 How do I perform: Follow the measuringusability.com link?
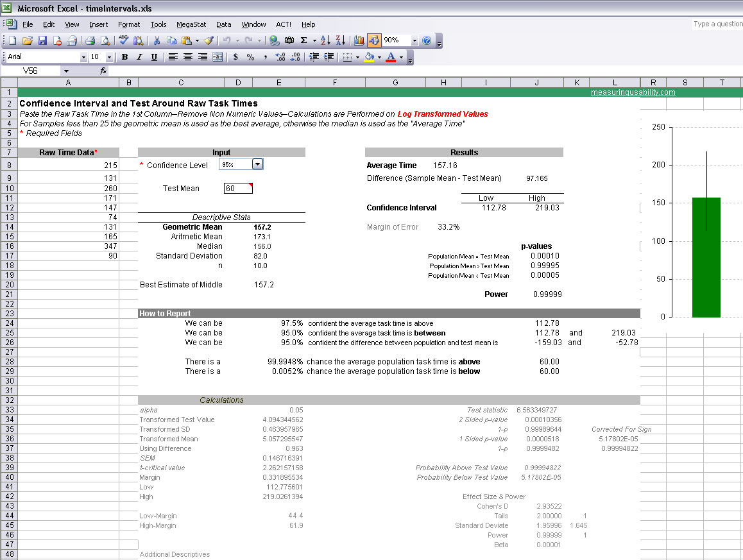click(x=633, y=92)
